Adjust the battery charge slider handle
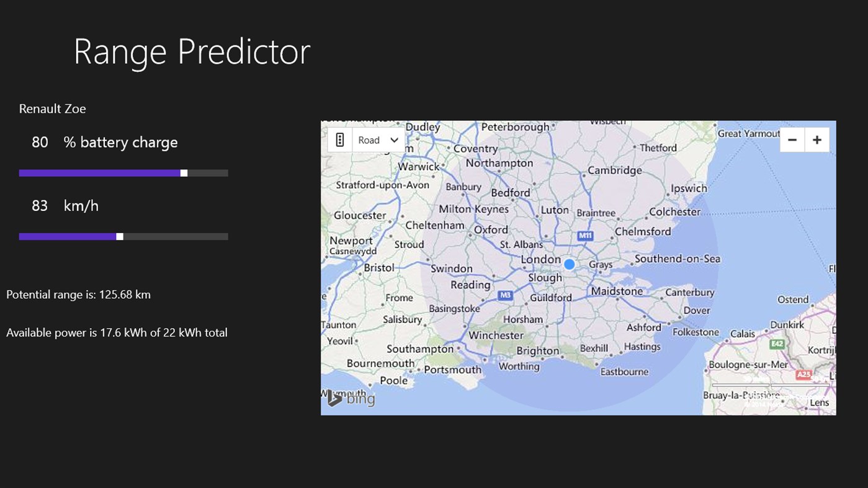This screenshot has width=868, height=488. 184,172
